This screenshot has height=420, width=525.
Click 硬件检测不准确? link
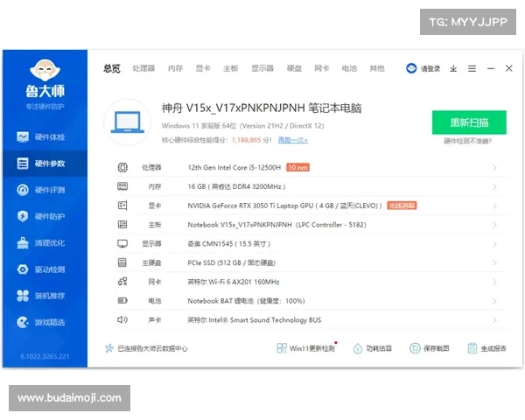[x=468, y=141]
